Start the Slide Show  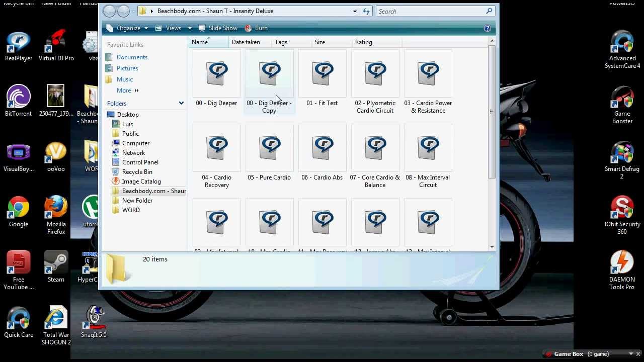[x=218, y=28]
